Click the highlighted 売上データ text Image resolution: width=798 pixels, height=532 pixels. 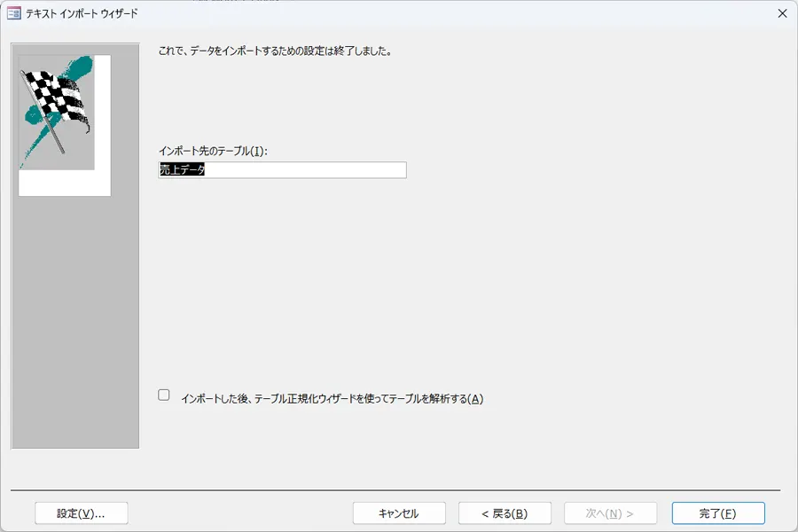coord(182,170)
